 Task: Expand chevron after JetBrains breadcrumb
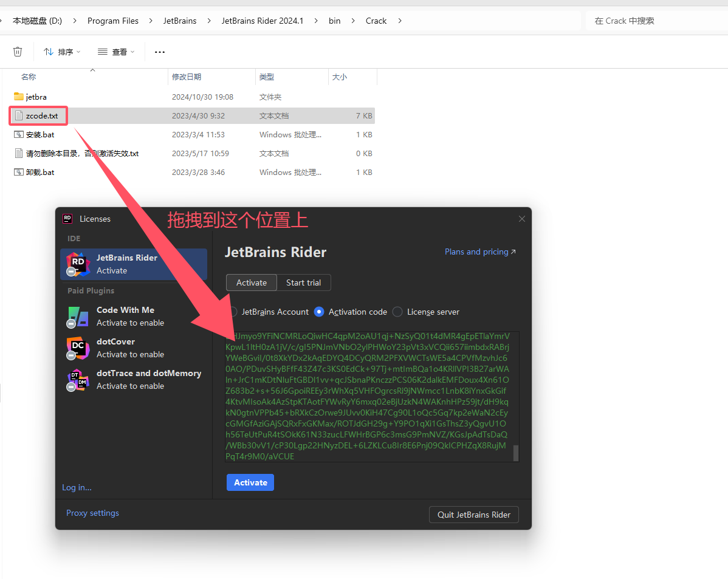tap(209, 21)
